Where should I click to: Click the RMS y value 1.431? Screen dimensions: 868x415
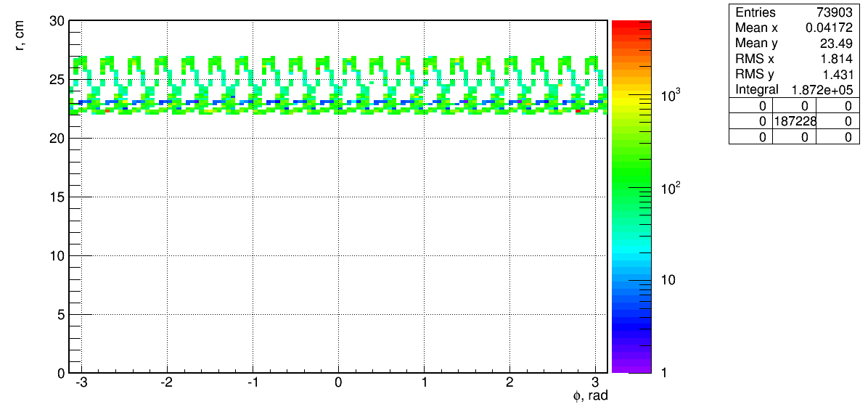[x=838, y=74]
